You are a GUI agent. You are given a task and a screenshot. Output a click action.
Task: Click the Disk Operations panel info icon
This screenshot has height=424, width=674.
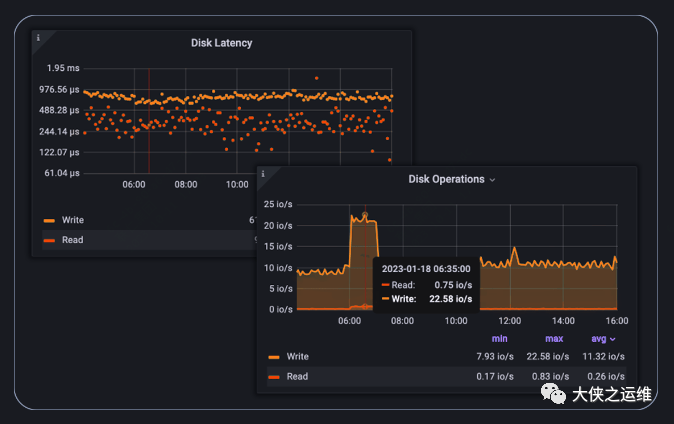click(x=263, y=174)
